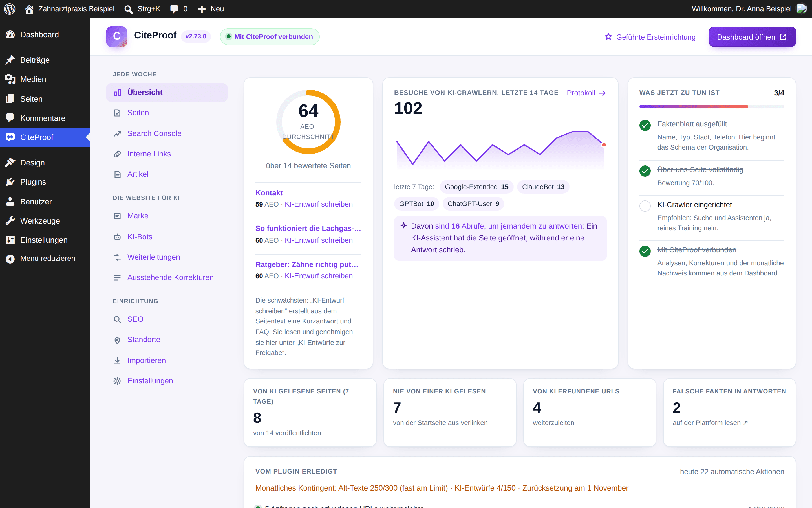Click the Interne Links chain icon

point(117,154)
